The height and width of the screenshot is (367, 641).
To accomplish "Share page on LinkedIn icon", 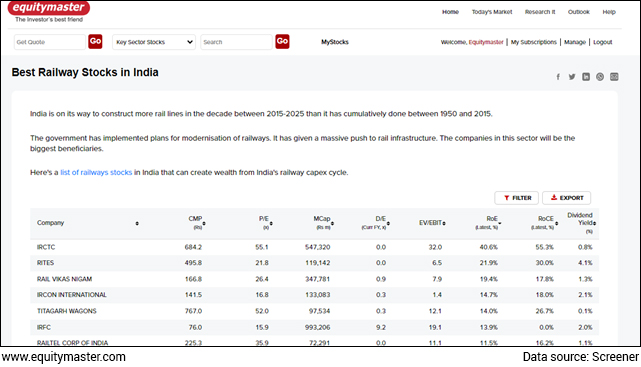I will point(586,77).
